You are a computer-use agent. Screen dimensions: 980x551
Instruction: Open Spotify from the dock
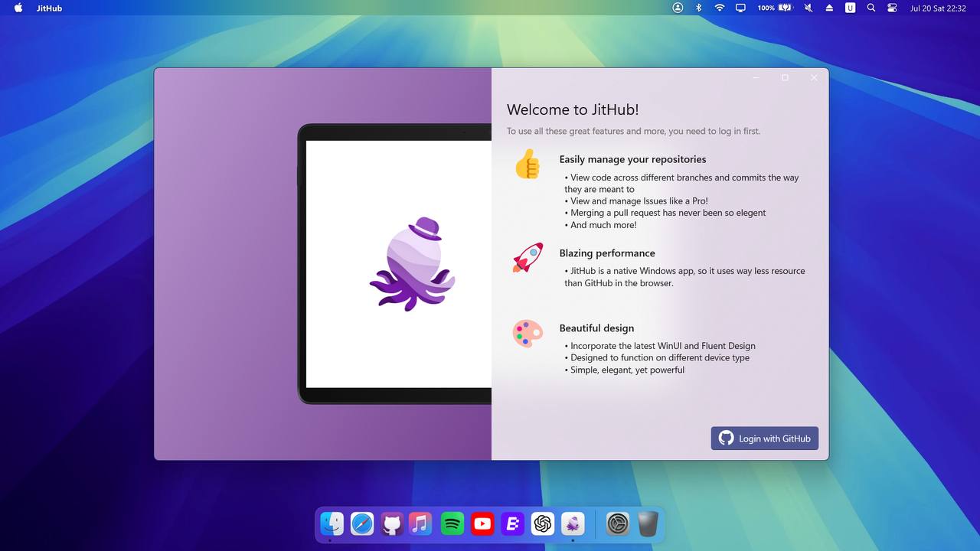[452, 523]
